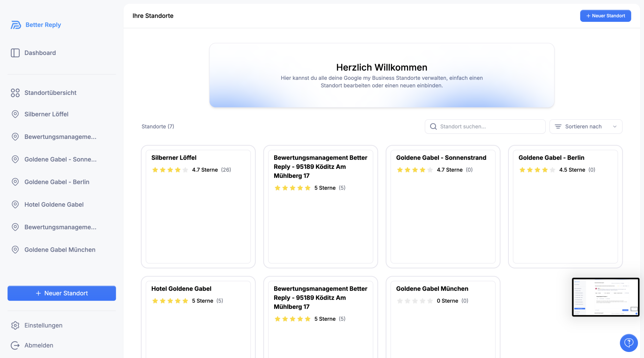
Task: Click the chevron arrow of Sortieren nach
Action: coord(614,126)
